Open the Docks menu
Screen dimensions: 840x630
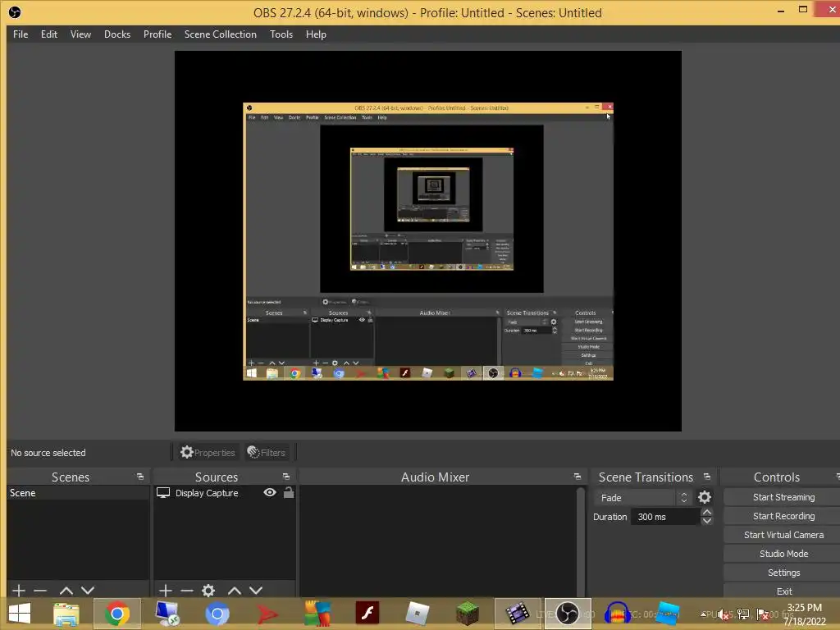(117, 34)
